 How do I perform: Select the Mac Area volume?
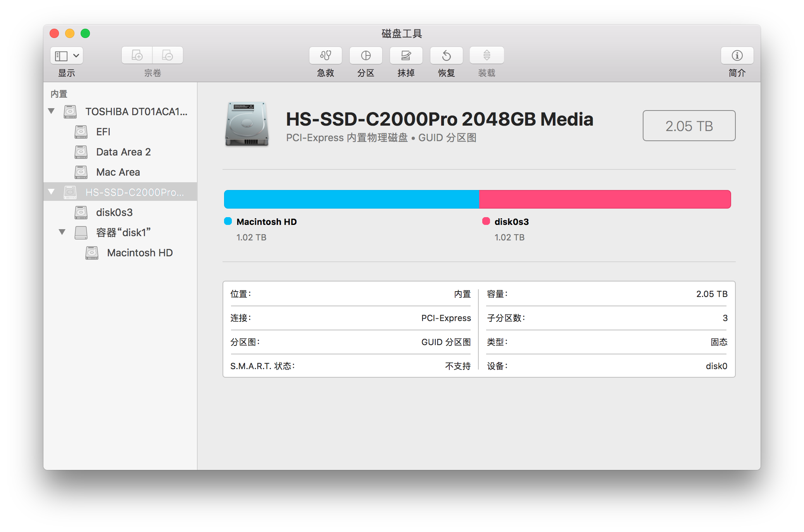[x=118, y=172]
